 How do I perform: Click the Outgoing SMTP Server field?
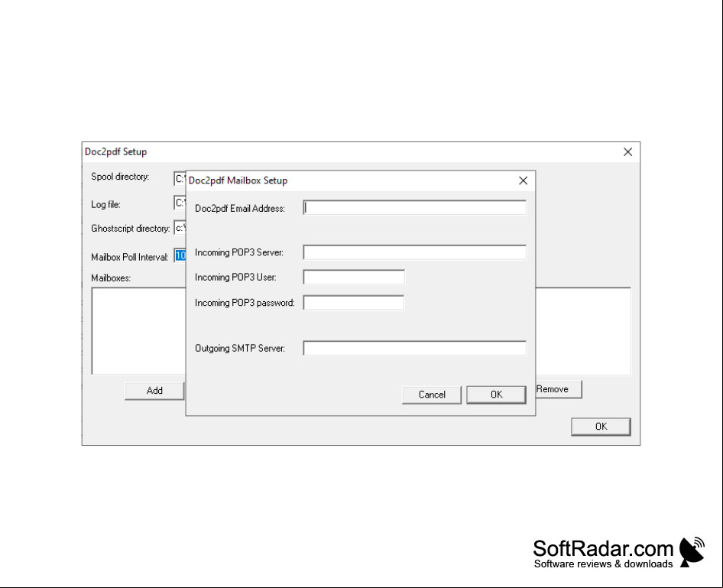(x=414, y=348)
